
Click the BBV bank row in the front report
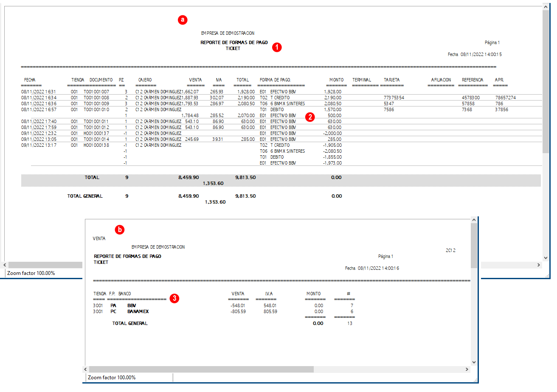pos(223,305)
